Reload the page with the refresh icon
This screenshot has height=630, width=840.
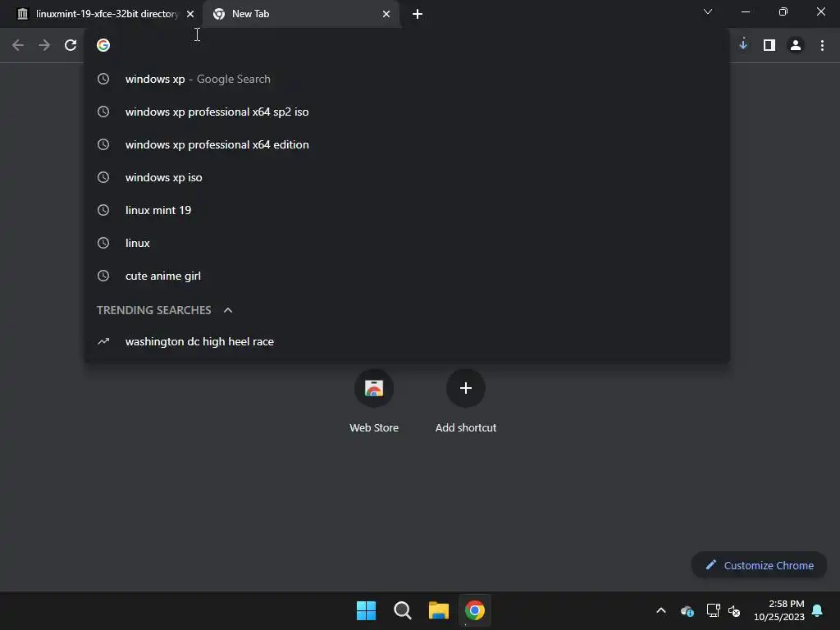[x=71, y=45]
